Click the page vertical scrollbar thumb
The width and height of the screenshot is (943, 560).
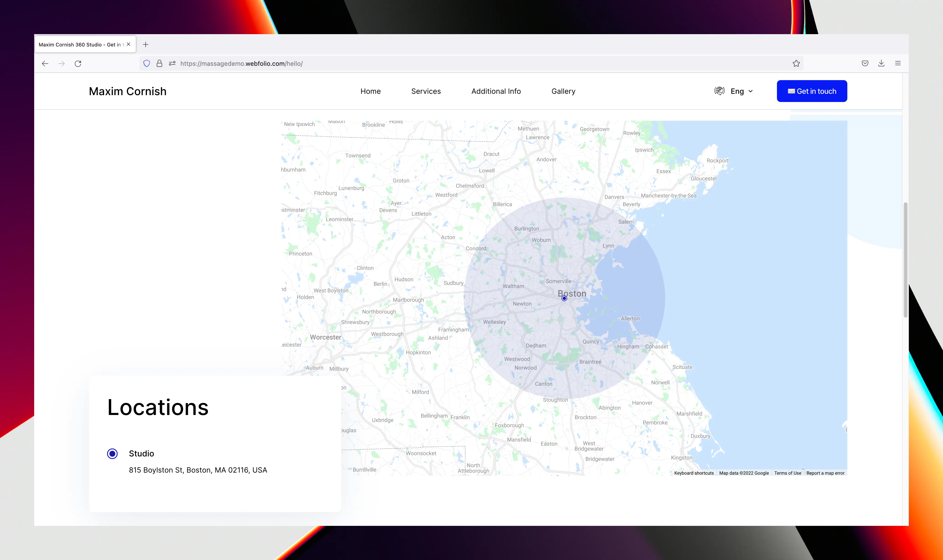pyautogui.click(x=905, y=260)
